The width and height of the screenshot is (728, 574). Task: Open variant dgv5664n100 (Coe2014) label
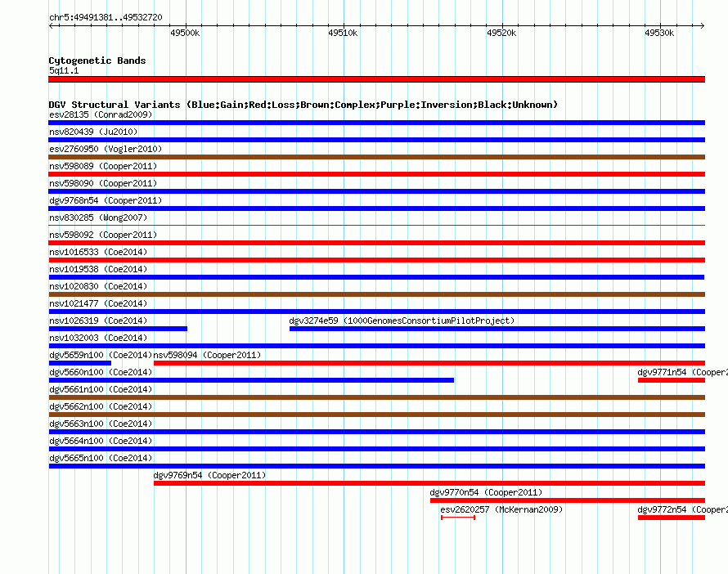101,441
